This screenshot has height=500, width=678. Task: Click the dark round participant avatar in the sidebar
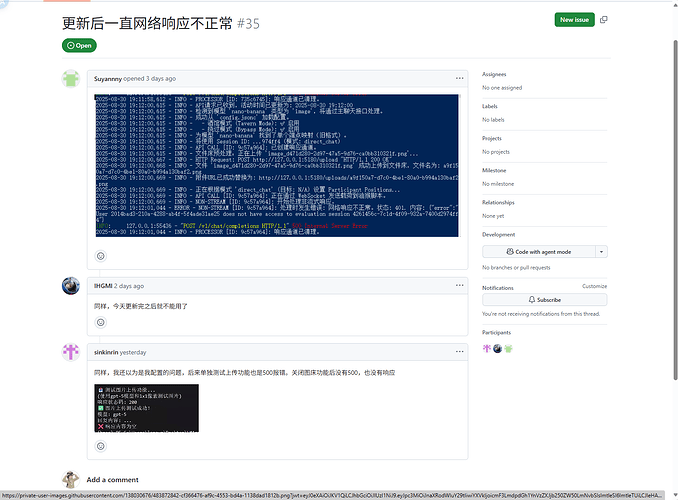pos(497,349)
